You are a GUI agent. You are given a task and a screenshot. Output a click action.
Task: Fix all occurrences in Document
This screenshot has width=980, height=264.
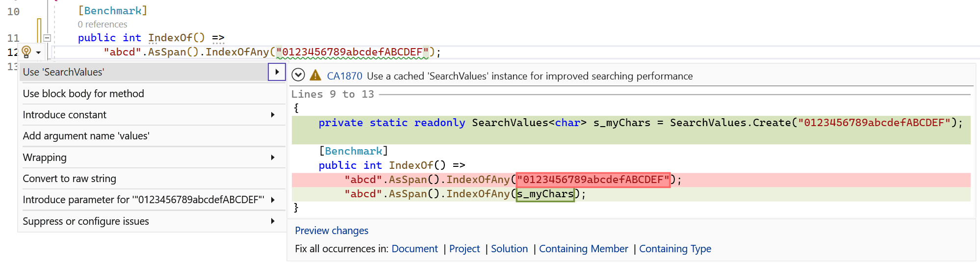[414, 249]
